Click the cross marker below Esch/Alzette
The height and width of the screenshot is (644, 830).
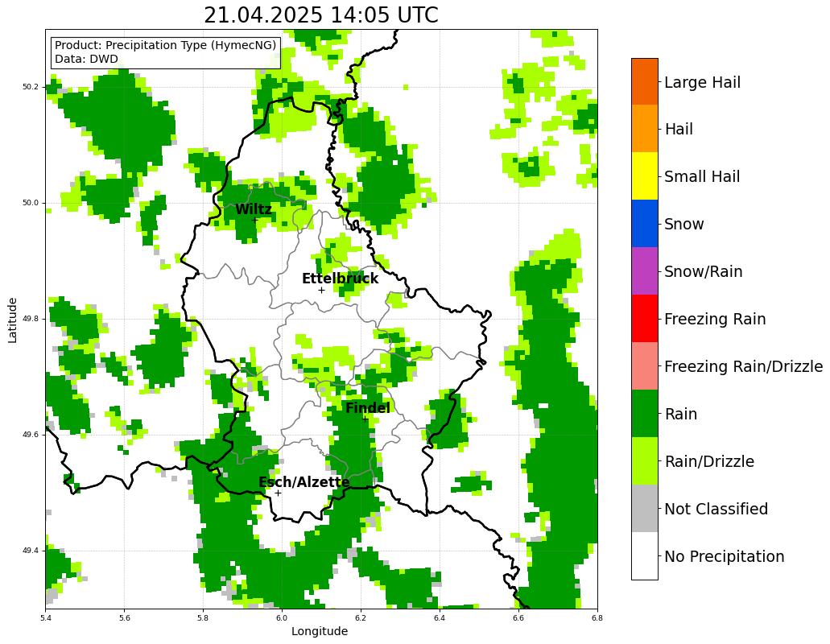[278, 493]
